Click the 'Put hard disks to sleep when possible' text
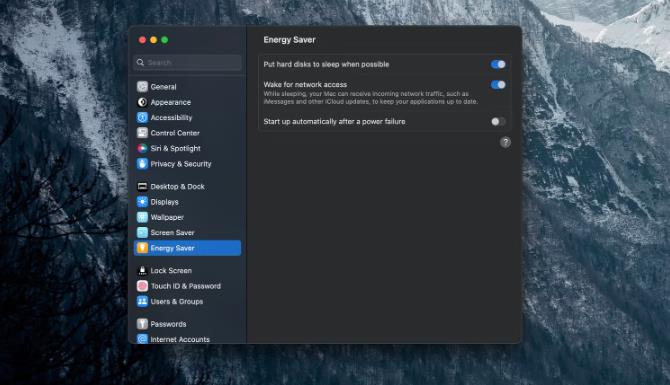 [x=326, y=65]
